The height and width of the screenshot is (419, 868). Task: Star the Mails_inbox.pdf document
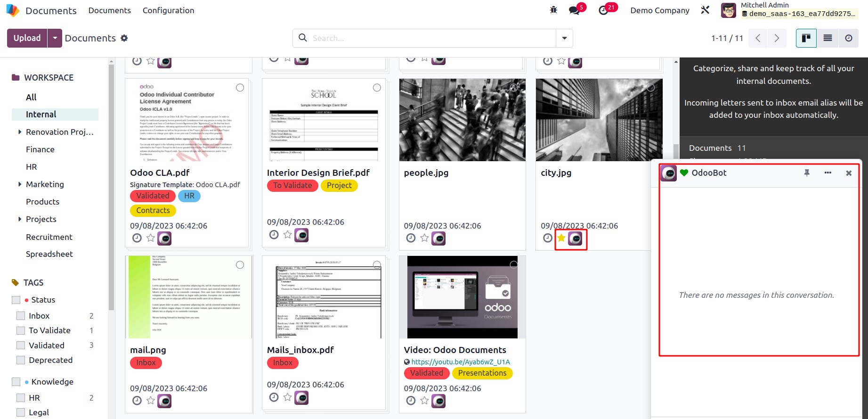[x=287, y=397]
